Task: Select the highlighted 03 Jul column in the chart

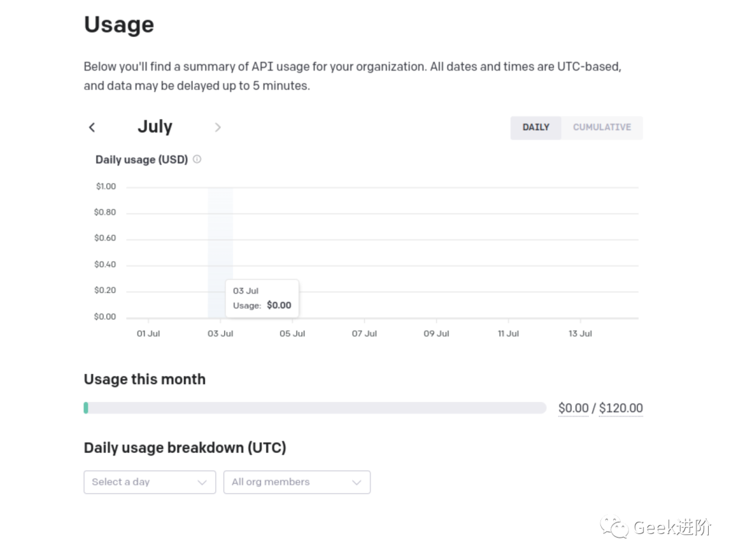Action: pos(220,232)
